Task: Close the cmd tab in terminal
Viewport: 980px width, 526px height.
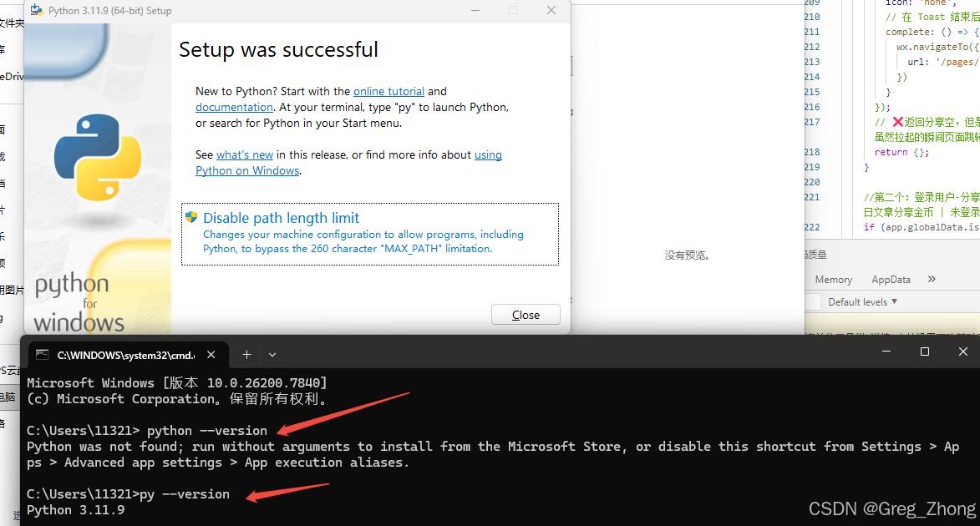Action: coord(211,355)
